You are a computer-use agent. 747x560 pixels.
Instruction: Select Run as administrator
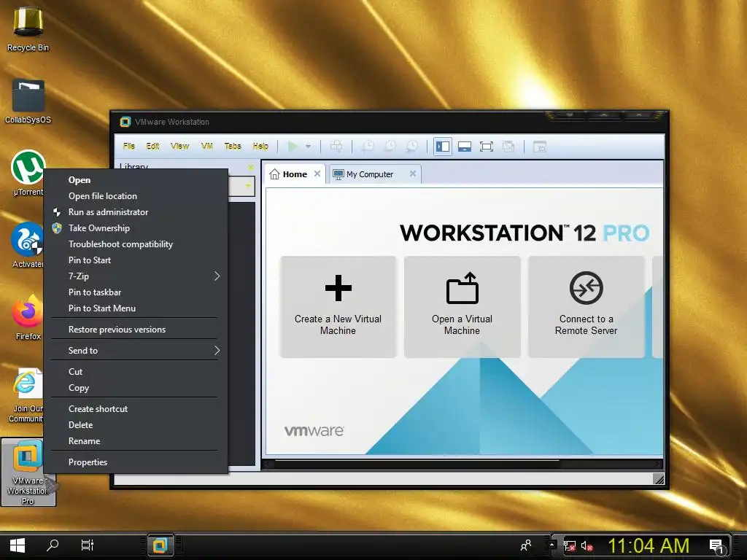coord(135,212)
